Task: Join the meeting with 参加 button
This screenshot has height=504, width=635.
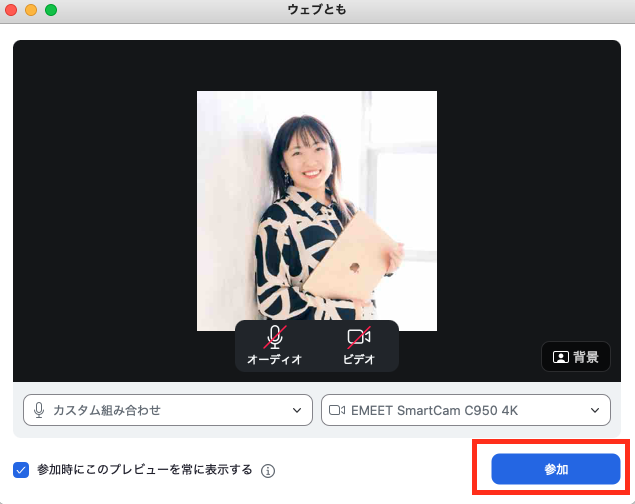Action: [x=556, y=469]
